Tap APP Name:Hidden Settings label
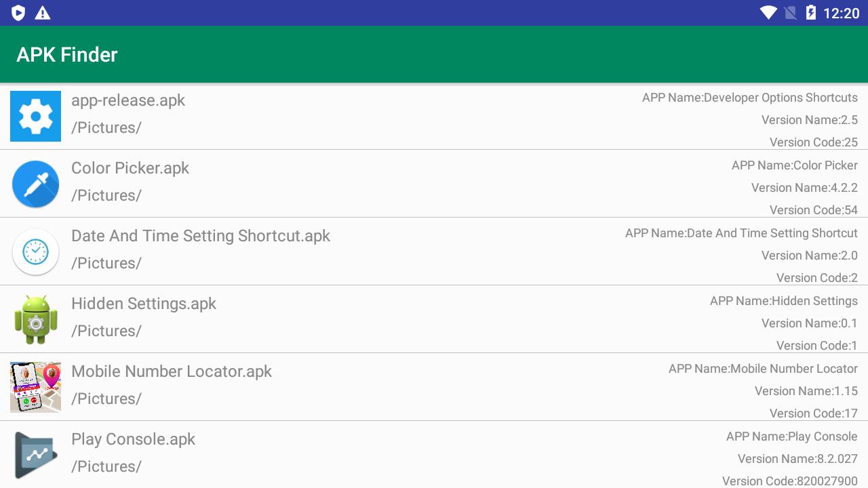The height and width of the screenshot is (488, 868). click(784, 301)
